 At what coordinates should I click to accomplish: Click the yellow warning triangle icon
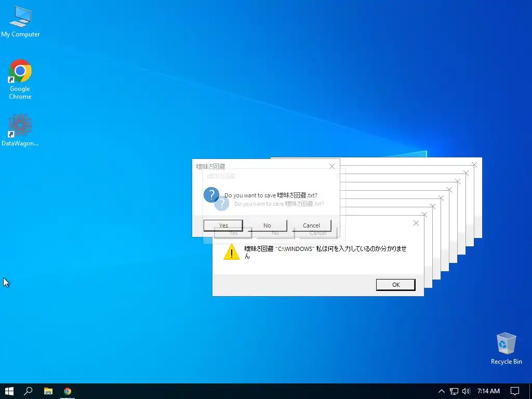[231, 252]
